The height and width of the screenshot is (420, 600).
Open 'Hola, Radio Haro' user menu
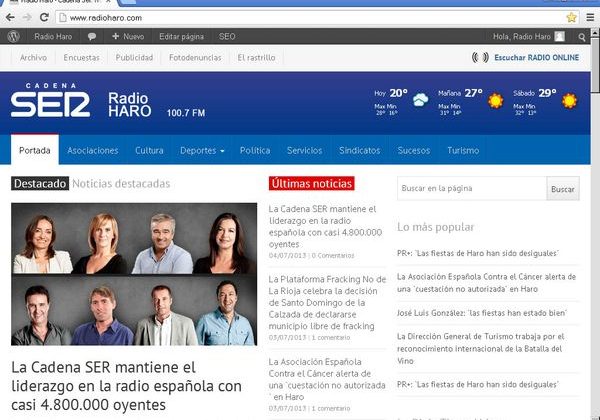coord(528,36)
